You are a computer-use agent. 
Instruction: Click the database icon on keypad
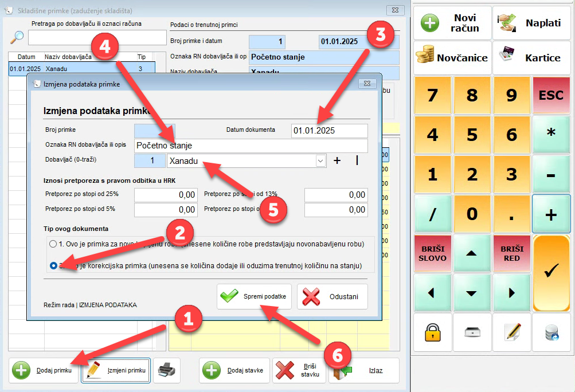551,333
